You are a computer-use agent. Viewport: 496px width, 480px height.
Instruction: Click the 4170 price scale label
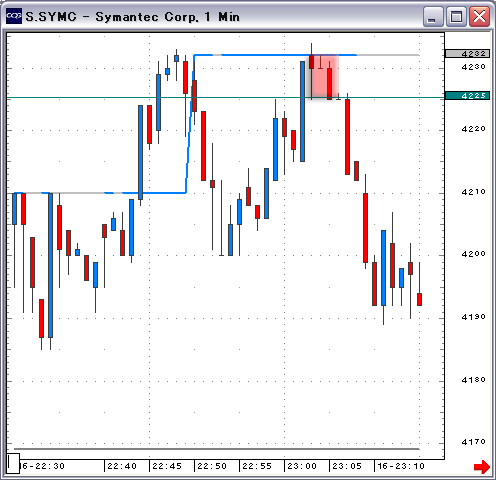473,442
